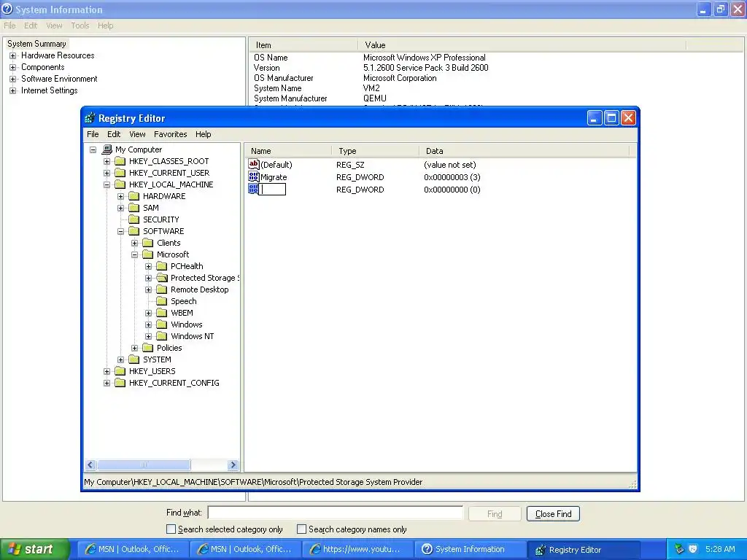The width and height of the screenshot is (747, 560).
Task: Click the Speech folder icon
Action: 162,301
